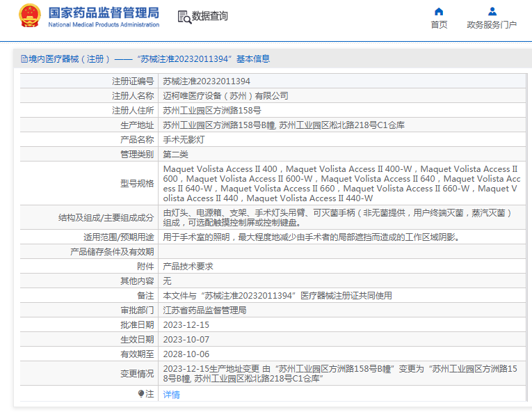Click the 备注 remark text
This screenshot has width=532, height=417.
[x=277, y=295]
